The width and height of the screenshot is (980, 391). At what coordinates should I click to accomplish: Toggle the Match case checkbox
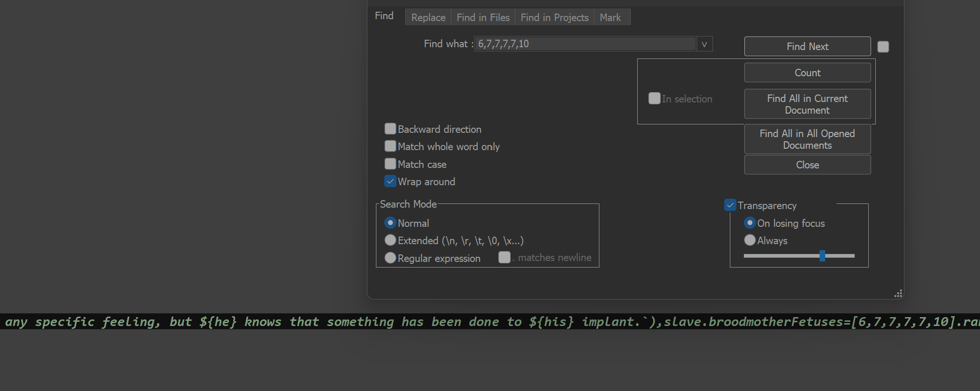(x=390, y=164)
